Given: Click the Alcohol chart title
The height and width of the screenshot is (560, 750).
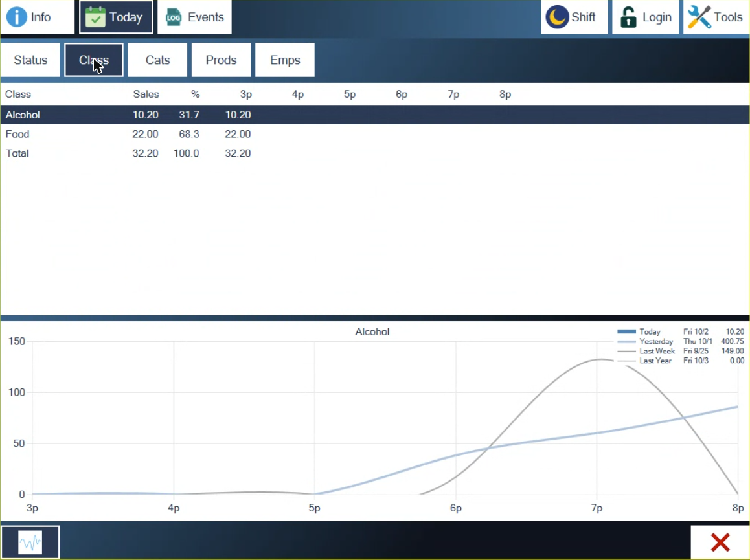Looking at the screenshot, I should point(372,332).
